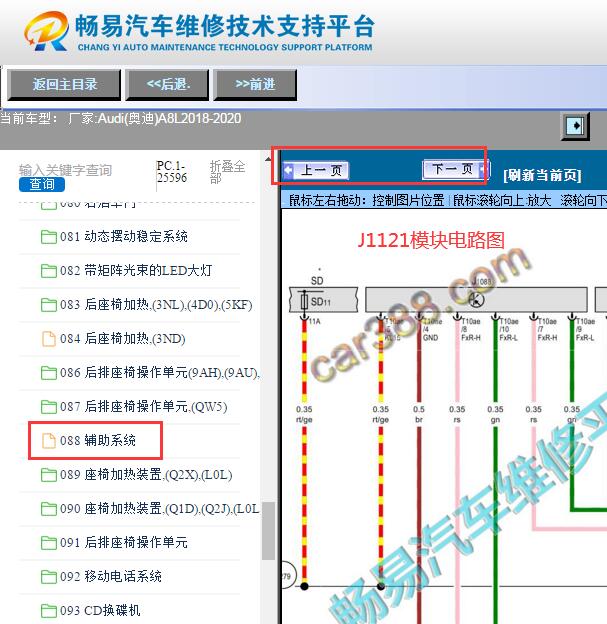Open folder icon of 081 动态摆动稳定系统
Screen dimensions: 607x624
(x=49, y=237)
